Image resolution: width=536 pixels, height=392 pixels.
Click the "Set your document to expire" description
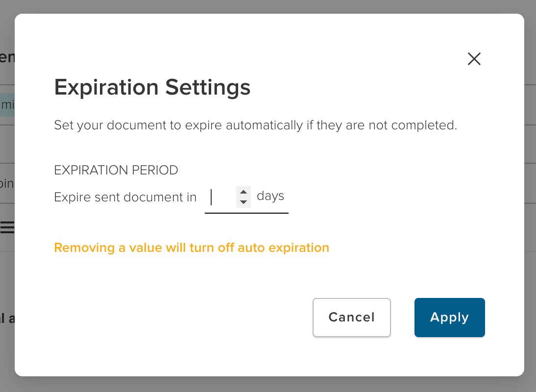(255, 125)
